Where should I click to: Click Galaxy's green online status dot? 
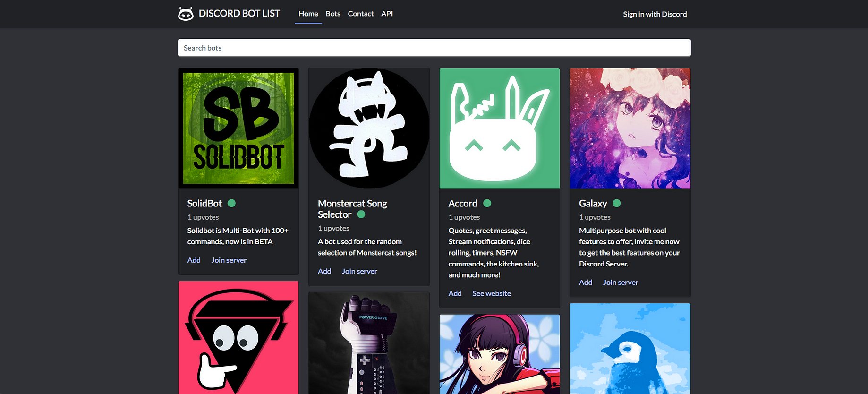(617, 203)
